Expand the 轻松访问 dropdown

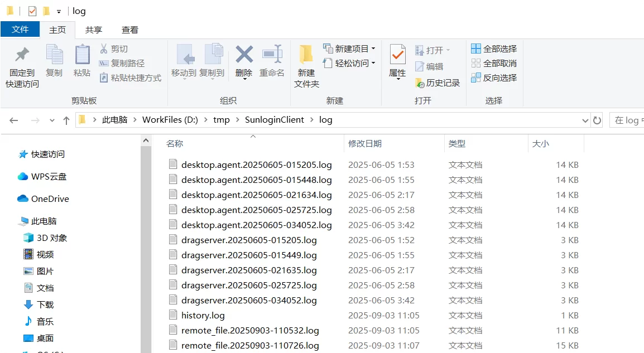tap(373, 64)
